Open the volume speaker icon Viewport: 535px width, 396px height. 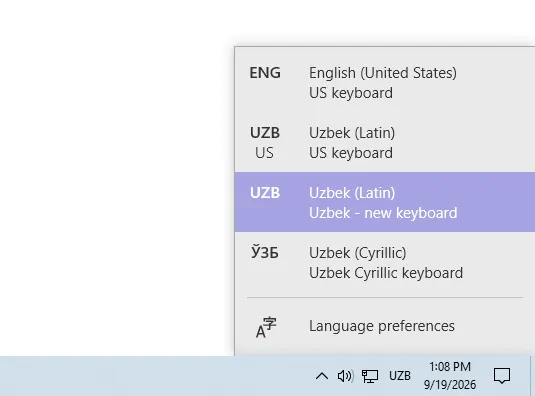(x=345, y=376)
